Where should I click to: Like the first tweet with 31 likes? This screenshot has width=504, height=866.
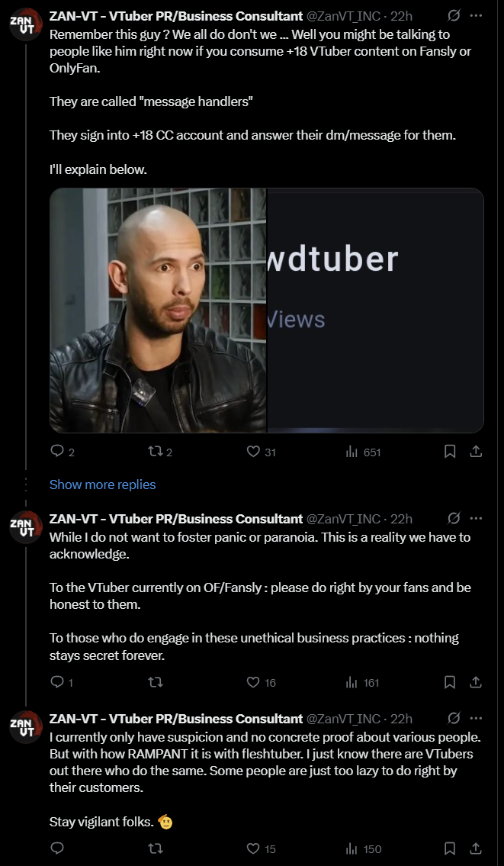(253, 452)
